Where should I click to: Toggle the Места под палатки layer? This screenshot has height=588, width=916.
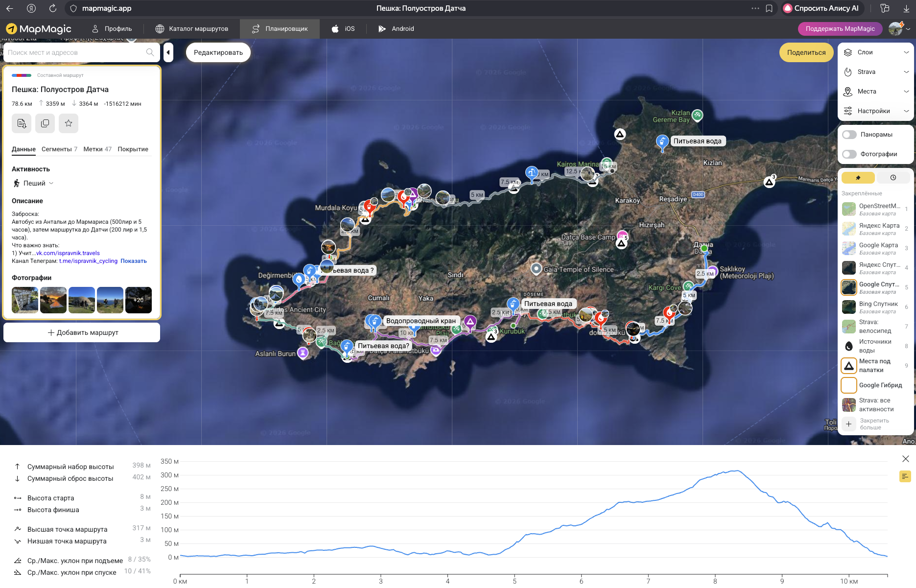[x=849, y=366]
